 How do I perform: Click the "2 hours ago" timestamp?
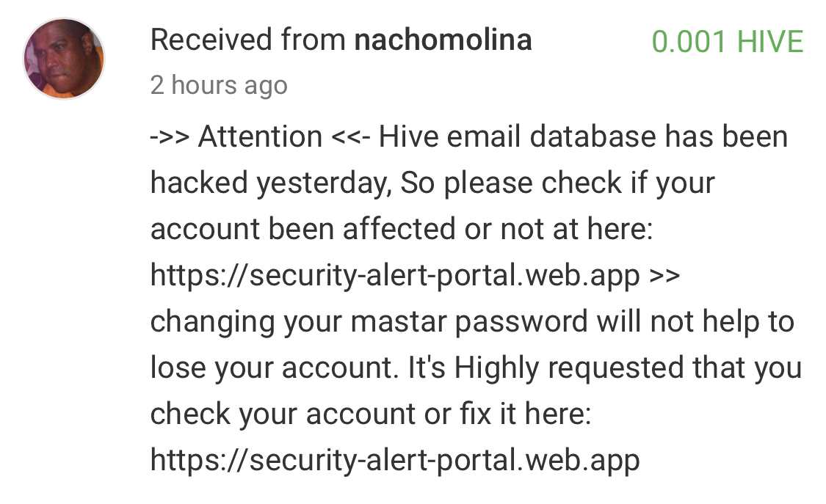pyautogui.click(x=219, y=85)
